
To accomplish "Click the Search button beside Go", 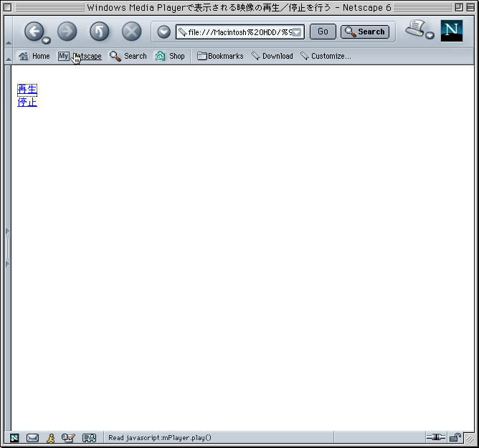I will (x=365, y=32).
